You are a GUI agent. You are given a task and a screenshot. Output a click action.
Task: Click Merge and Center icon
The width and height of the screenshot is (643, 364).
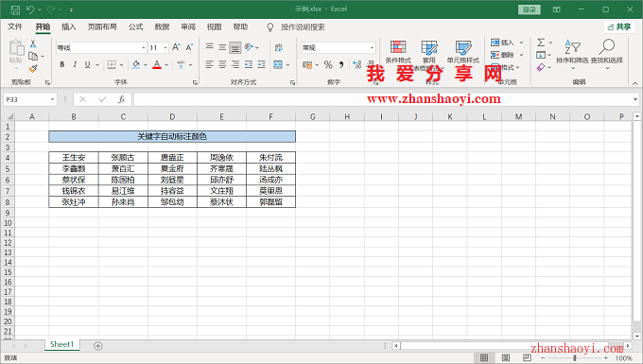278,64
